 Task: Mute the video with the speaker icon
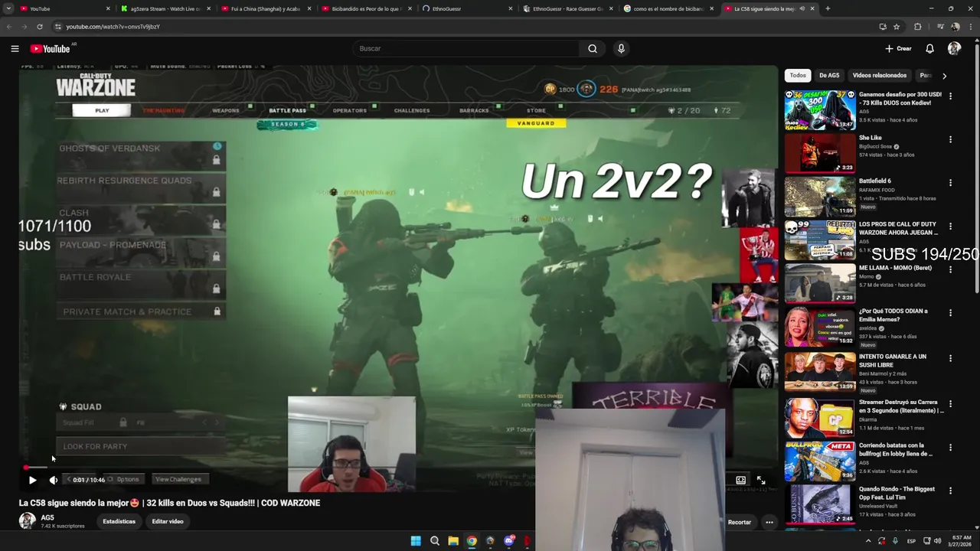pos(53,480)
